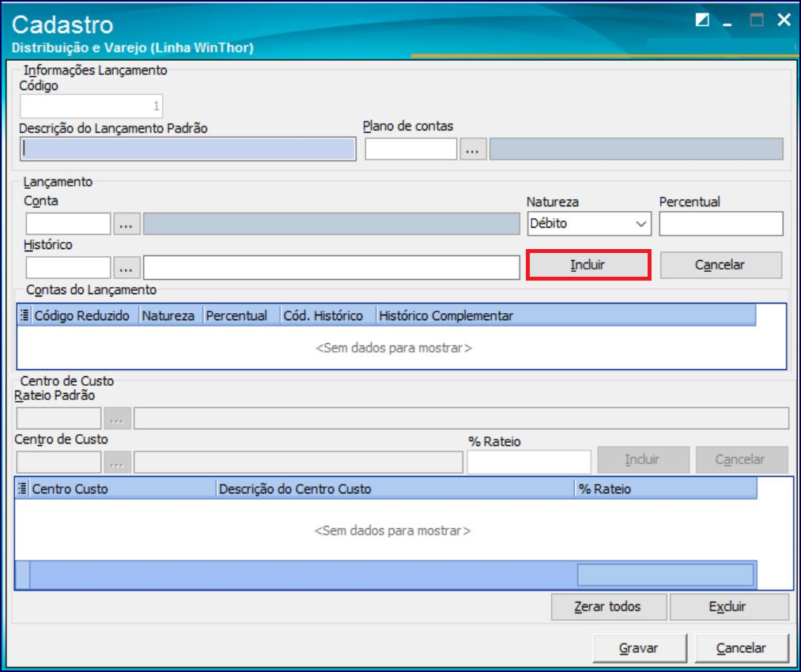801x672 pixels.
Task: Open the Rateio Padrão lookup ellipsis button
Action: click(117, 418)
